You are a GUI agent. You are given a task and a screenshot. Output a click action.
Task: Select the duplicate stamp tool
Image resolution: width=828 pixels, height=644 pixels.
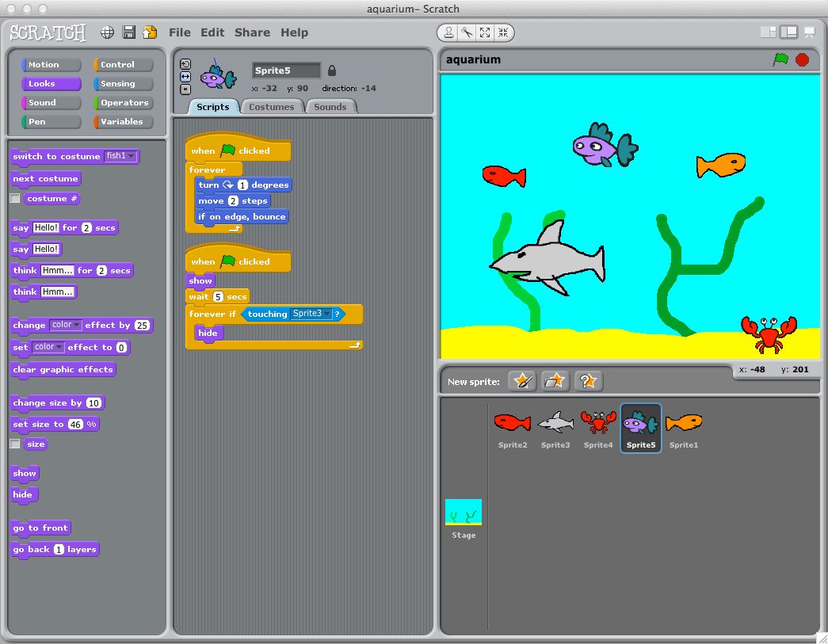[448, 32]
